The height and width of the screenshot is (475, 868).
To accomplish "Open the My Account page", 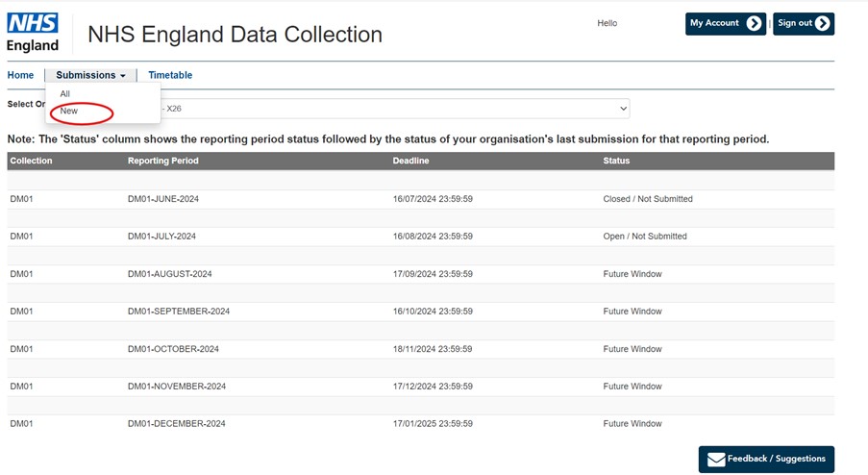I will [x=725, y=24].
